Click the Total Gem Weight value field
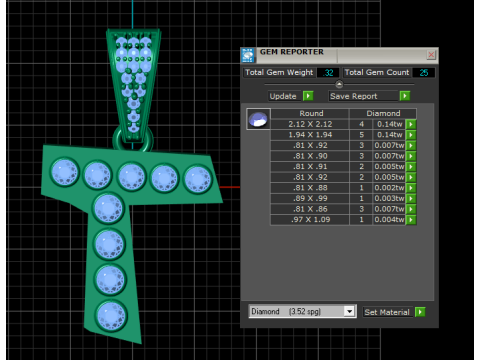This screenshot has height=360, width=480. (x=328, y=73)
